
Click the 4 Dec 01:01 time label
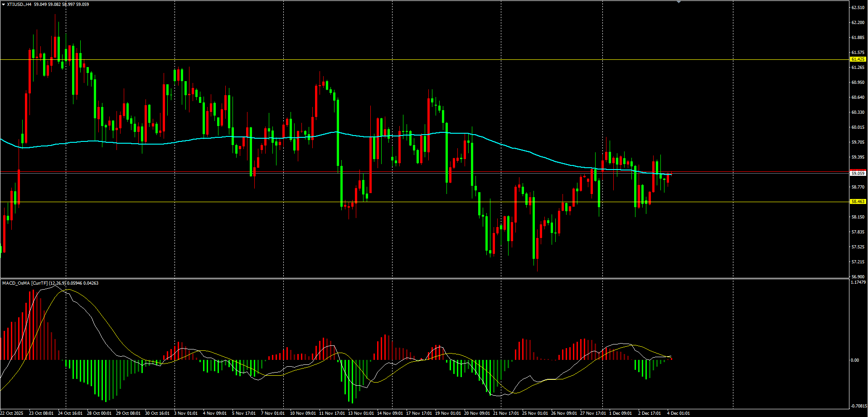click(x=678, y=413)
